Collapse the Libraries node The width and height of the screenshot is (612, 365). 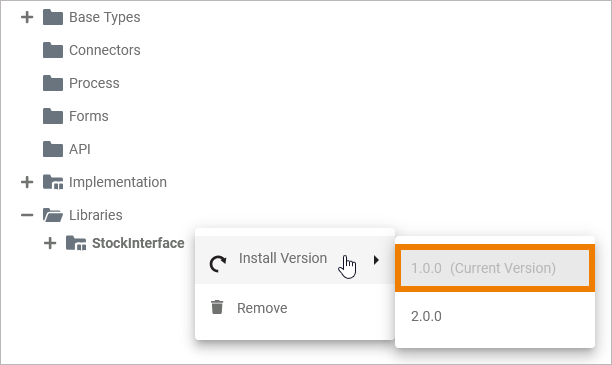point(27,215)
